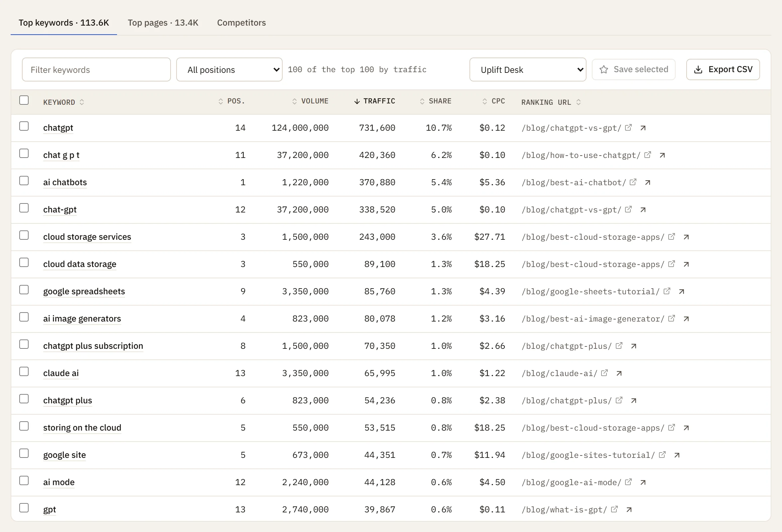
Task: Open the Uplift Desk dropdown
Action: click(528, 69)
